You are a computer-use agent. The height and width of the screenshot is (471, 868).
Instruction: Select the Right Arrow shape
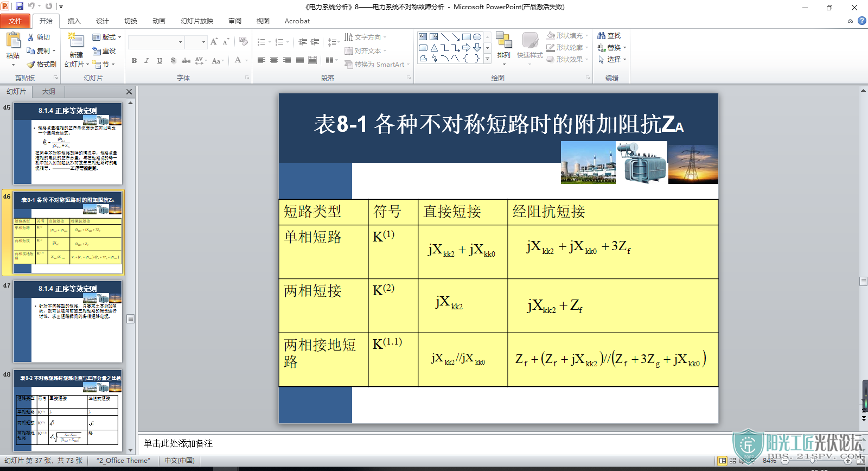(x=467, y=48)
